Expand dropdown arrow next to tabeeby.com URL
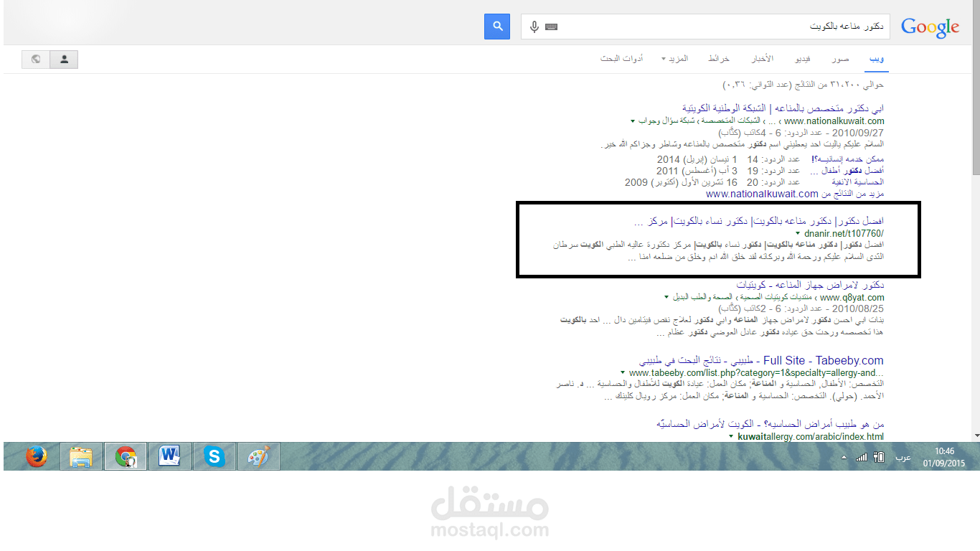Viewport: 980px width, 551px height. click(622, 373)
